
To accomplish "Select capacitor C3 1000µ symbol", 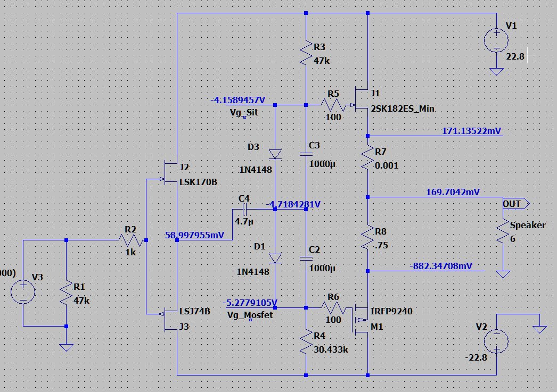I will pyautogui.click(x=306, y=154).
